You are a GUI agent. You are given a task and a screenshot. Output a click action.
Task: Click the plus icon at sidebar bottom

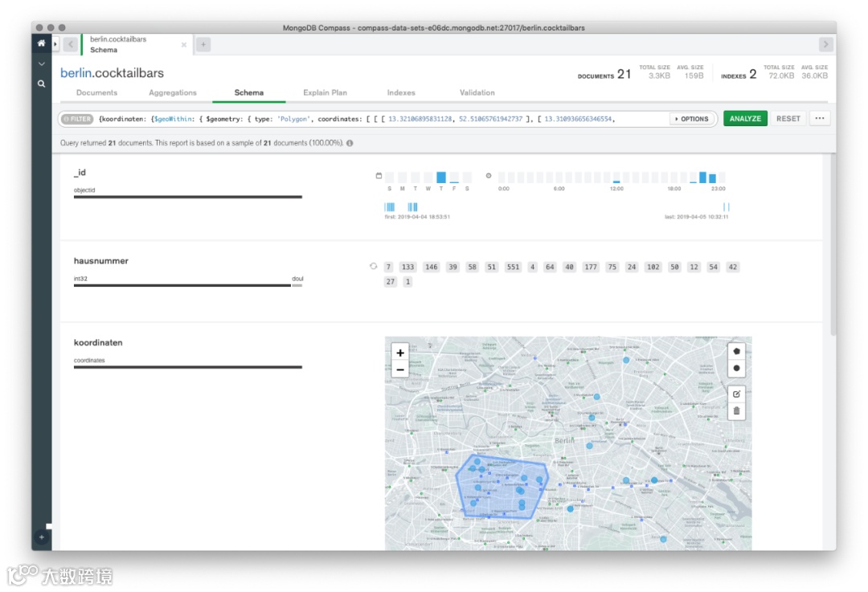click(x=42, y=537)
